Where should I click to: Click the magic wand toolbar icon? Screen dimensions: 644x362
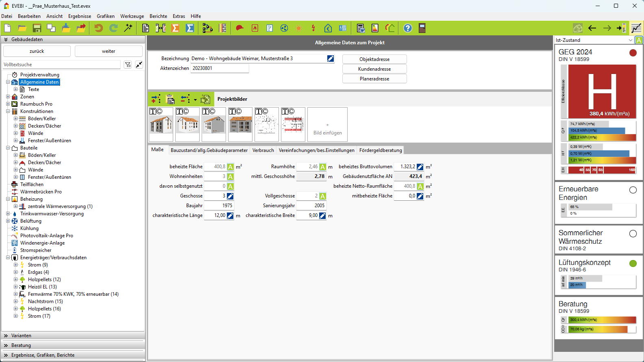click(x=128, y=28)
